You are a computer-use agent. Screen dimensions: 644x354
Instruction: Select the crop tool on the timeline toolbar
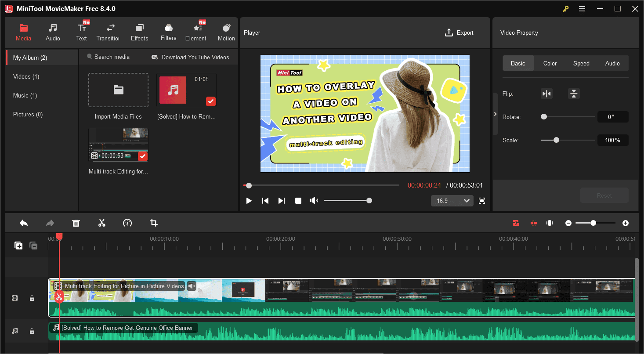point(153,223)
